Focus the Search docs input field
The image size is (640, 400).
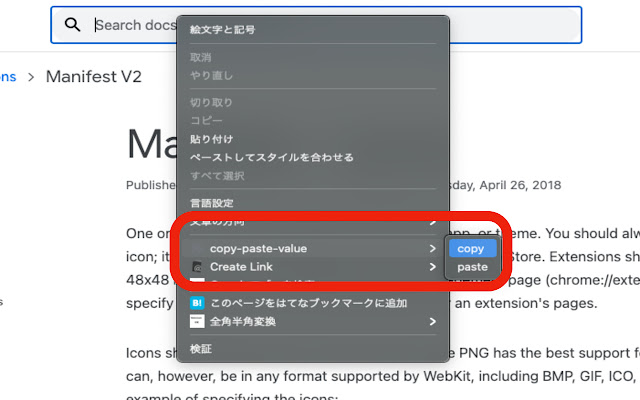(x=316, y=25)
